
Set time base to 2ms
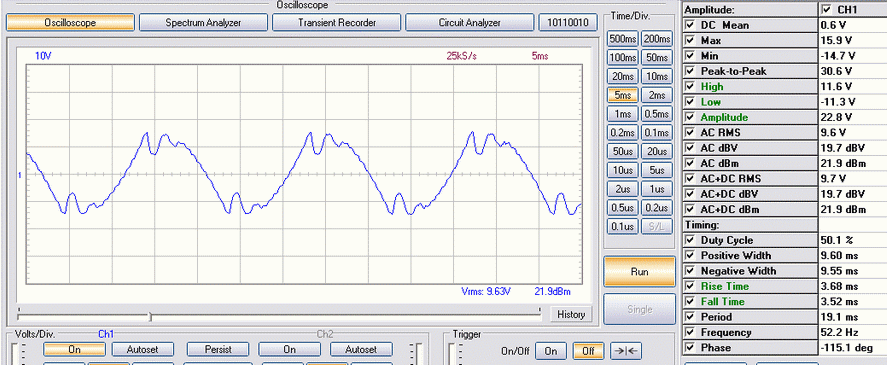point(656,95)
